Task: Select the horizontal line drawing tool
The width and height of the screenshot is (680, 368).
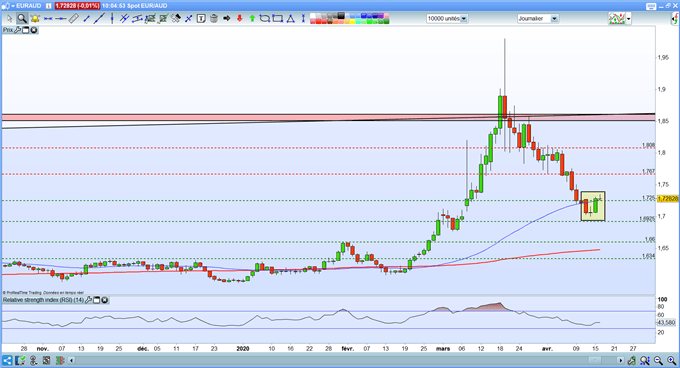Action: coord(48,19)
